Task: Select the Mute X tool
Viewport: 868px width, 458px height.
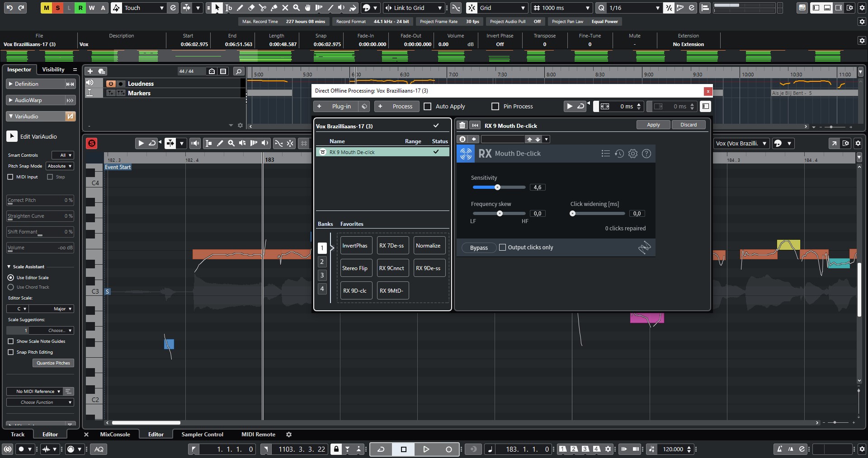Action: (285, 8)
